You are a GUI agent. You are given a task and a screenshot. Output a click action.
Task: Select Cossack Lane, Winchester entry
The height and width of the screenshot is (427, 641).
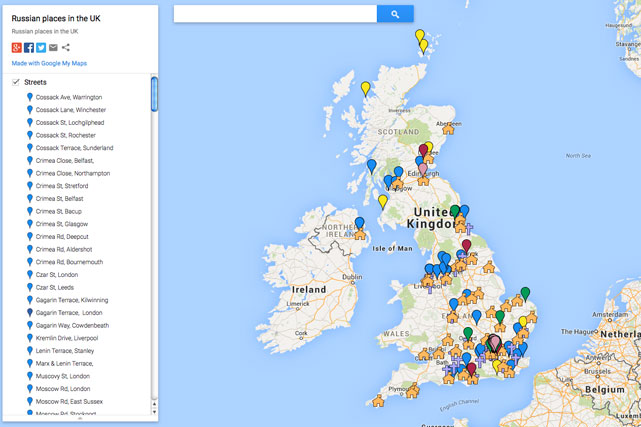[x=71, y=110]
